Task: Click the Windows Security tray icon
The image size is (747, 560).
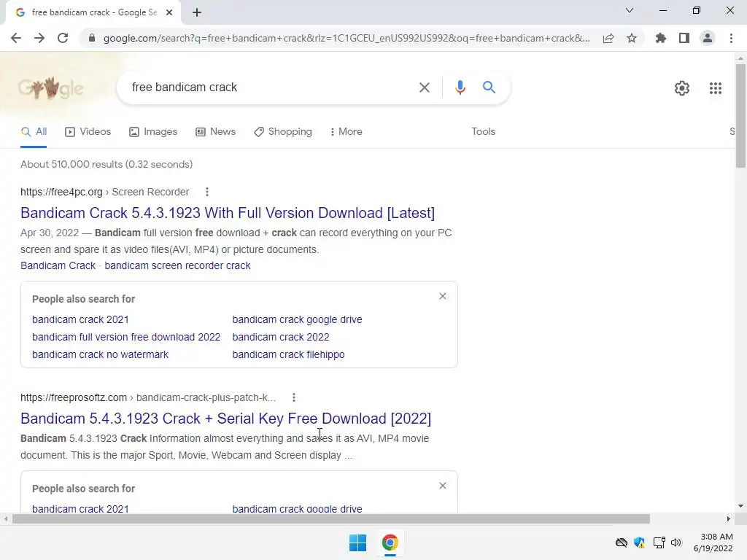Action: pos(639,542)
